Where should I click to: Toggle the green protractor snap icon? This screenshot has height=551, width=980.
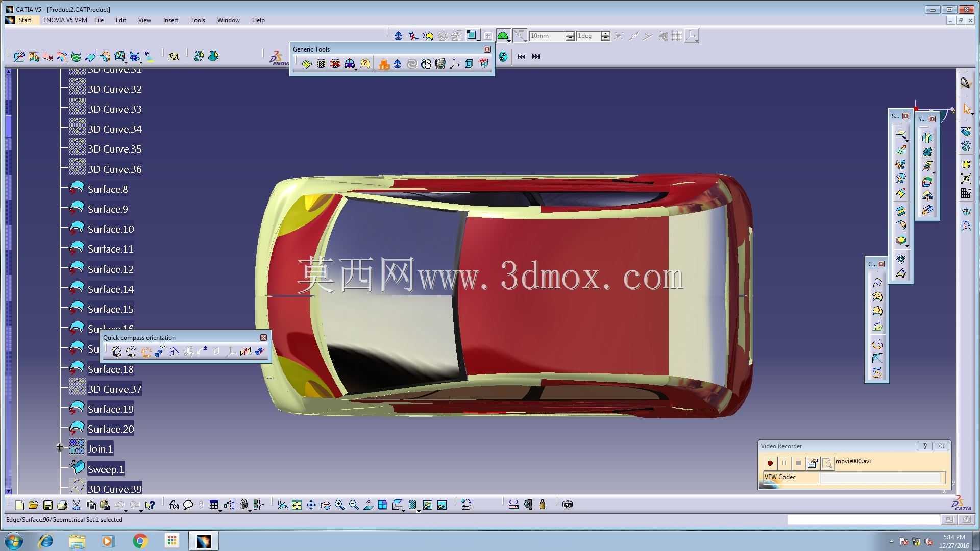503,36
